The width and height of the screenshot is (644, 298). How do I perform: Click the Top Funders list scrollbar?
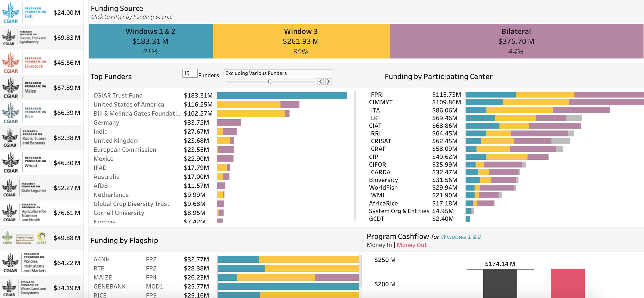[x=355, y=155]
